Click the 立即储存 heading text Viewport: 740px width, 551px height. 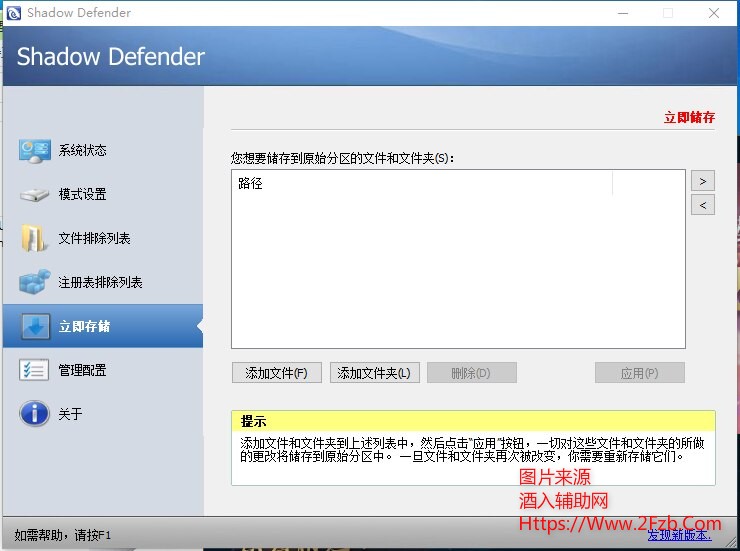(689, 117)
